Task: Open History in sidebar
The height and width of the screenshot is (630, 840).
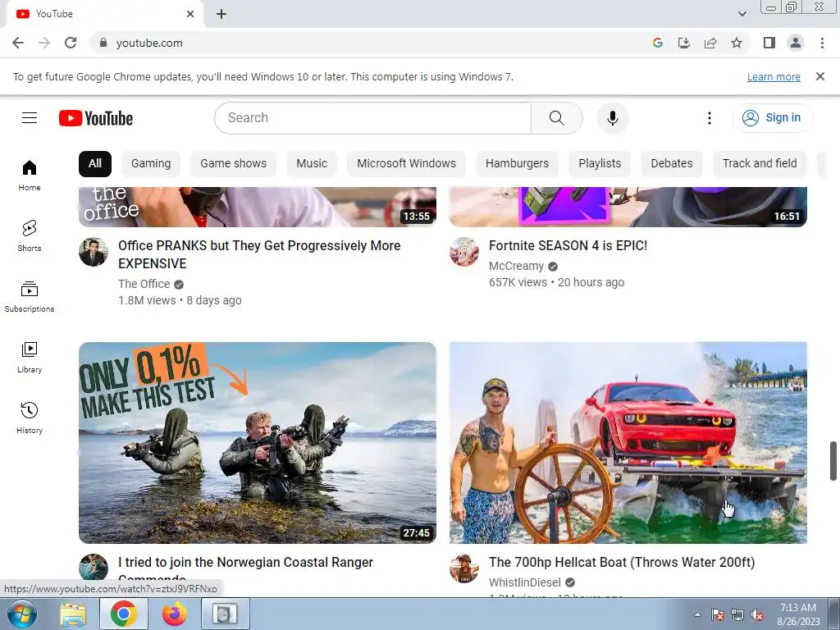Action: pyautogui.click(x=30, y=418)
